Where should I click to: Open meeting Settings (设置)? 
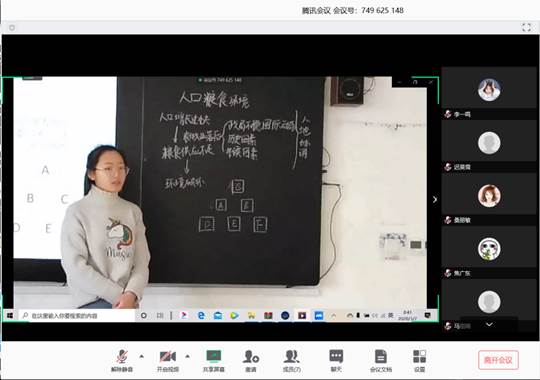[419, 360]
